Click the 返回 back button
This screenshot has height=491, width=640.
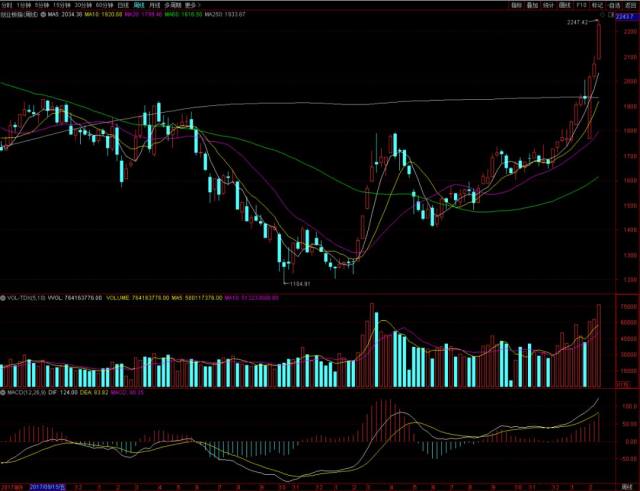tap(630, 5)
